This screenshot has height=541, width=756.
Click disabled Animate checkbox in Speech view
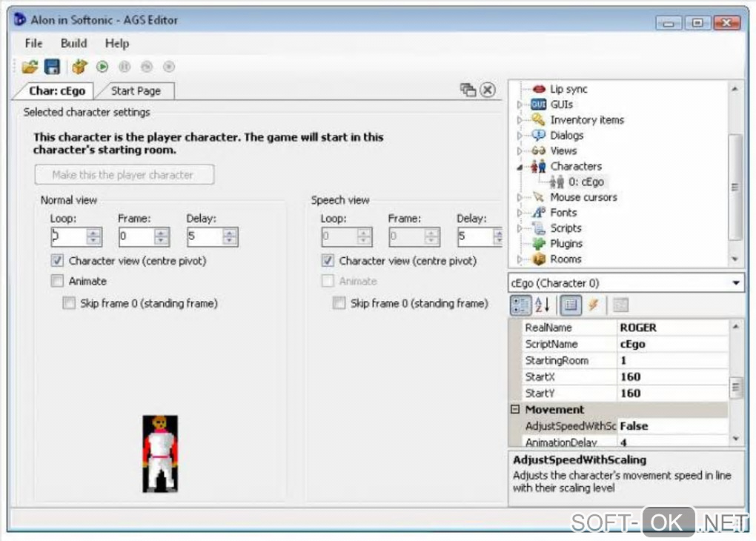coord(328,281)
